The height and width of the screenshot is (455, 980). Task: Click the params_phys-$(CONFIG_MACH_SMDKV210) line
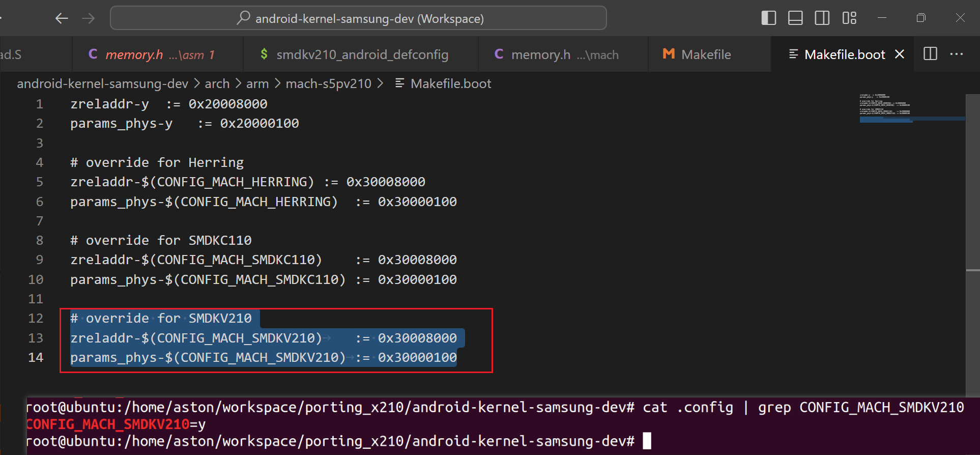(x=264, y=357)
